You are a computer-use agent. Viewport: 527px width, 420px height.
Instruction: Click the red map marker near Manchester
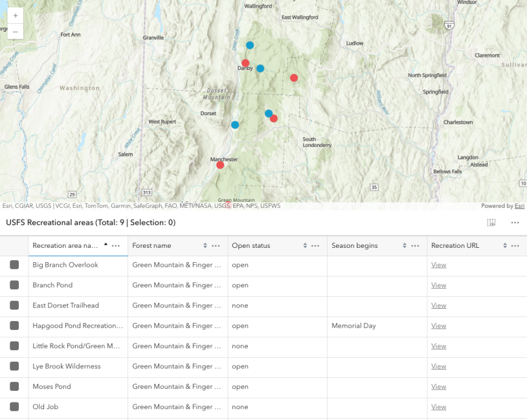[220, 164]
